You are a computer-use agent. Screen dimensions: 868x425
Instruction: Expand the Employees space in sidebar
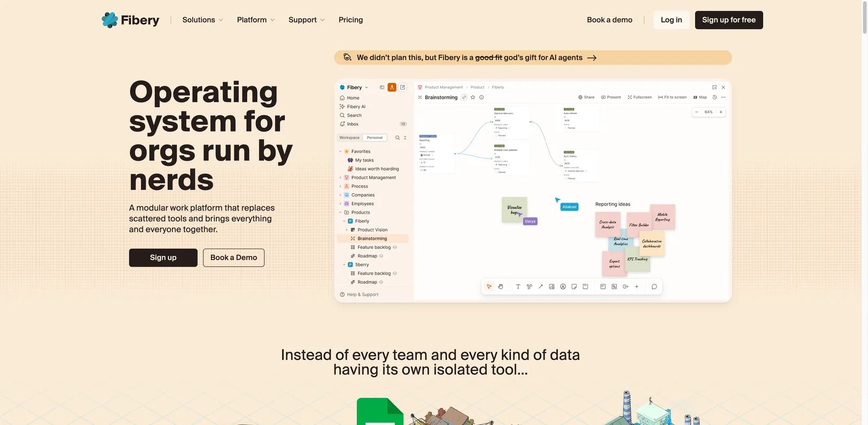341,204
